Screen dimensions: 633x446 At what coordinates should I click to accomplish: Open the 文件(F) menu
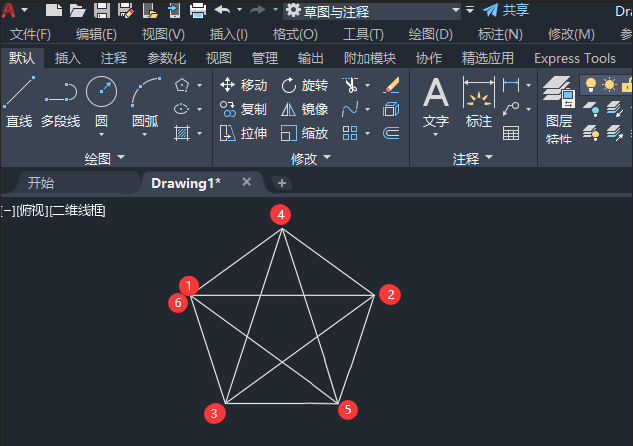30,34
